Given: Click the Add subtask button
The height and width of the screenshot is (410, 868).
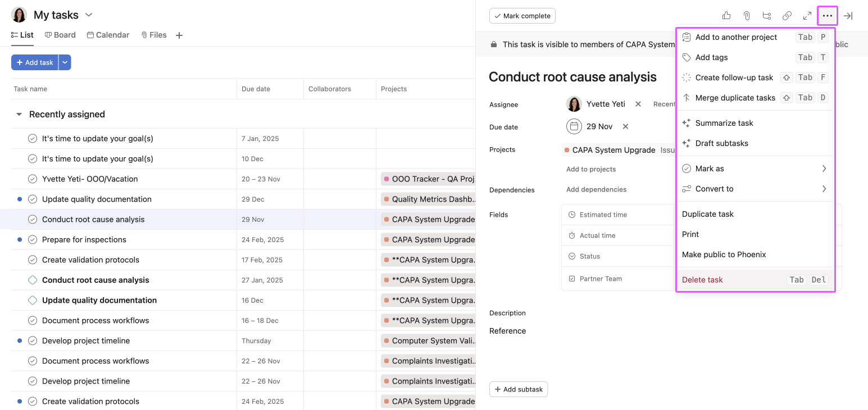Looking at the screenshot, I should click(519, 389).
